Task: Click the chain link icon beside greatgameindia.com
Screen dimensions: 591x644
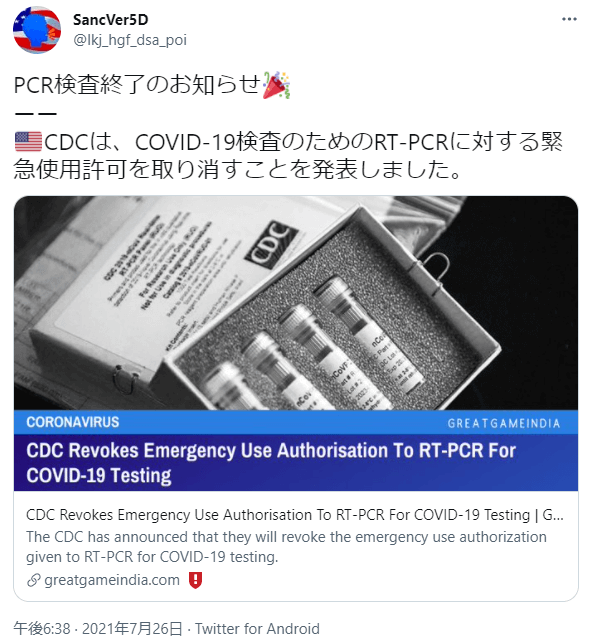Action: click(33, 580)
